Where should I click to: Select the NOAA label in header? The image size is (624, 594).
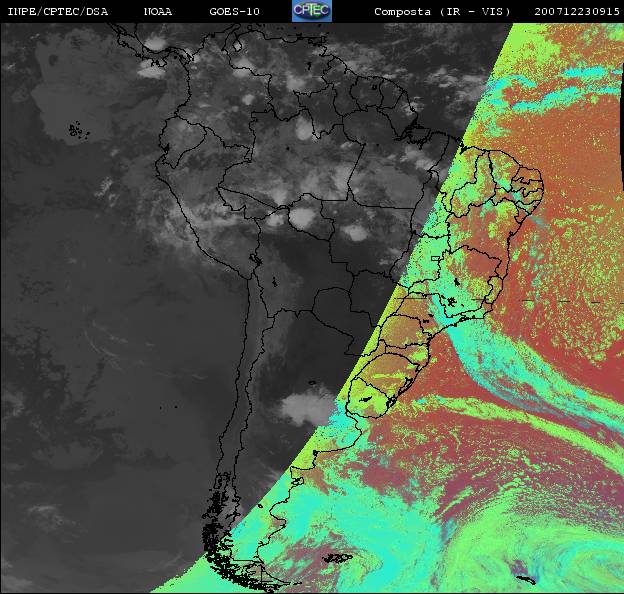[x=158, y=12]
